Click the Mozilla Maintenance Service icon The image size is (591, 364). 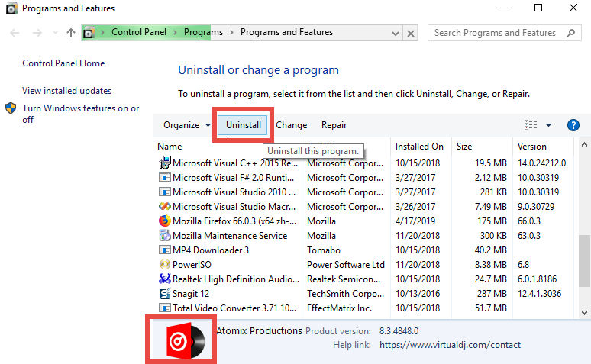tap(165, 236)
